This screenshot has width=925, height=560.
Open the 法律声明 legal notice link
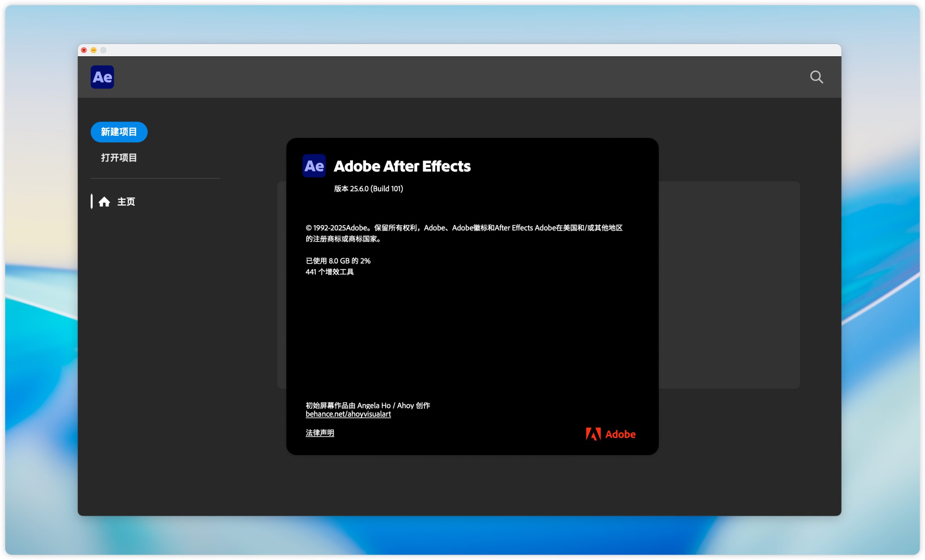[319, 433]
